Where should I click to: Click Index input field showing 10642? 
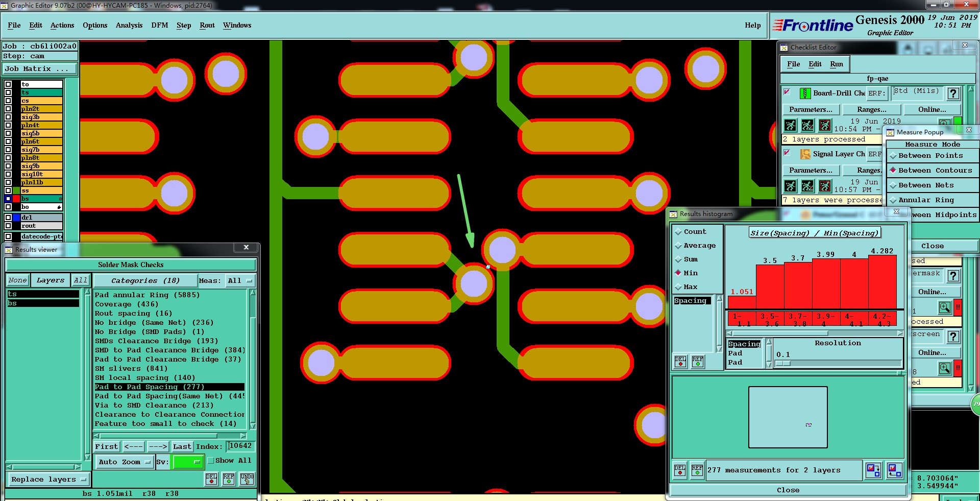[x=240, y=446]
